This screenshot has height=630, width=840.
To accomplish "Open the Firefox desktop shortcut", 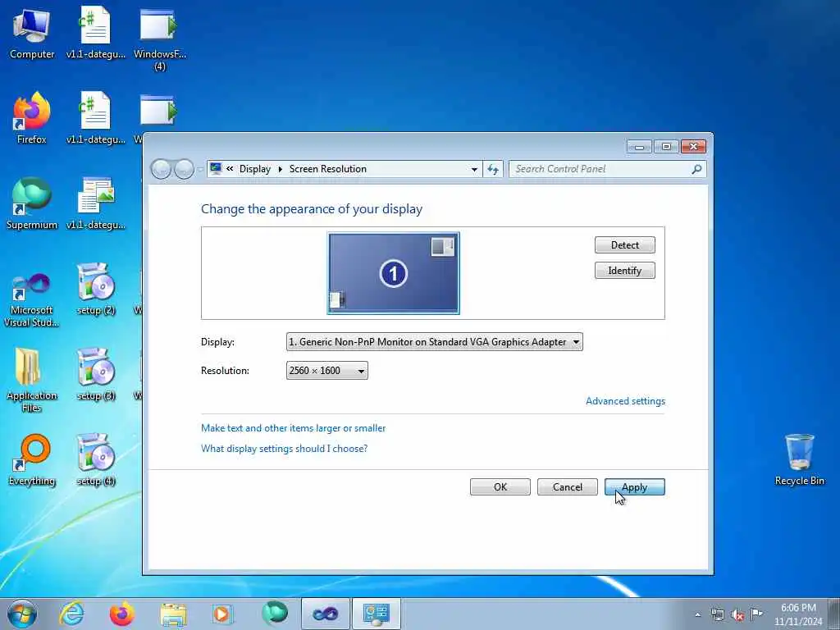I will point(32,118).
